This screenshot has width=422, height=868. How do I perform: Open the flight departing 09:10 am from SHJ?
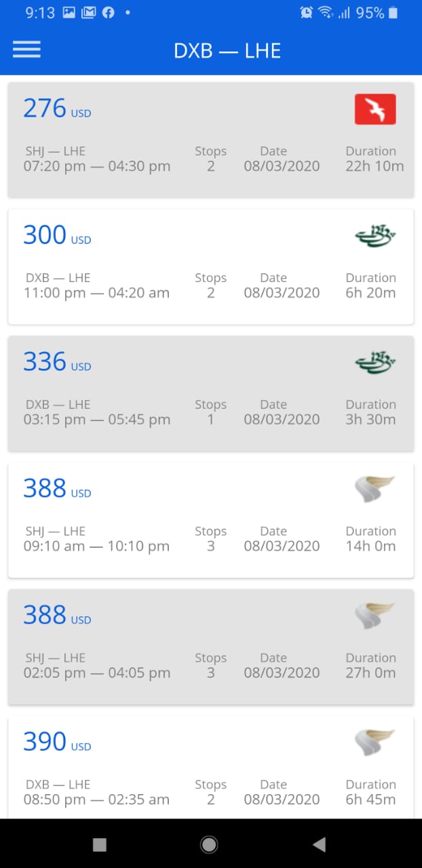tap(211, 520)
